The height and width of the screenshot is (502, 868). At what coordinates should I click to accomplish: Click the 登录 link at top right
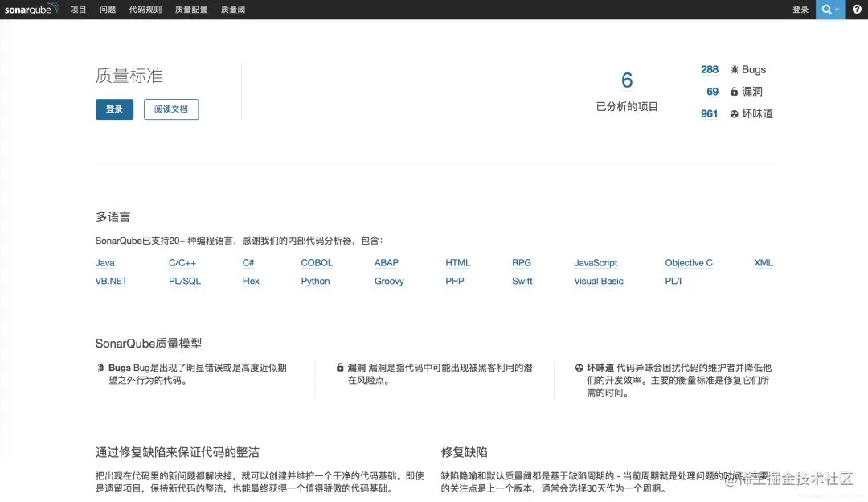800,9
